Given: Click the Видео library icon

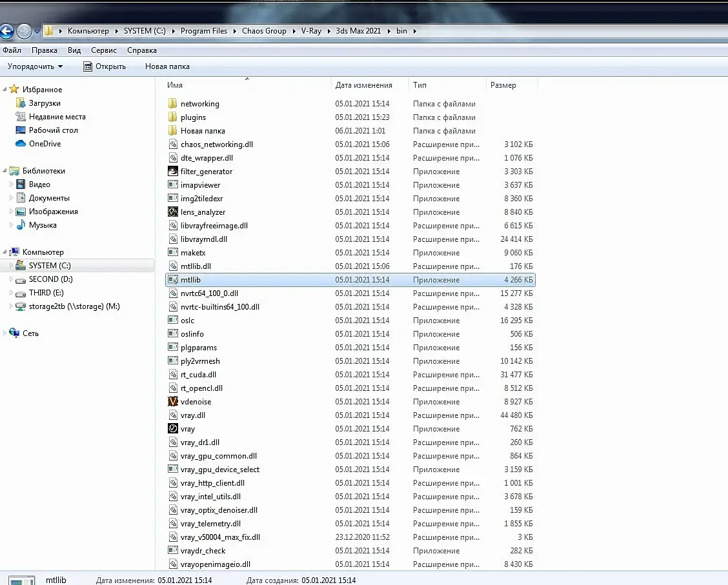Looking at the screenshot, I should [21, 184].
